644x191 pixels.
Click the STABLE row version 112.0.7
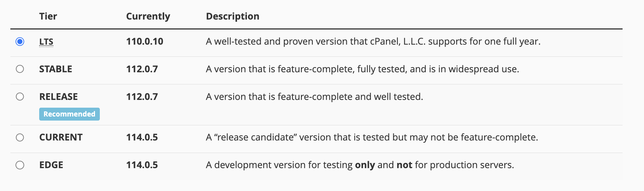click(142, 69)
